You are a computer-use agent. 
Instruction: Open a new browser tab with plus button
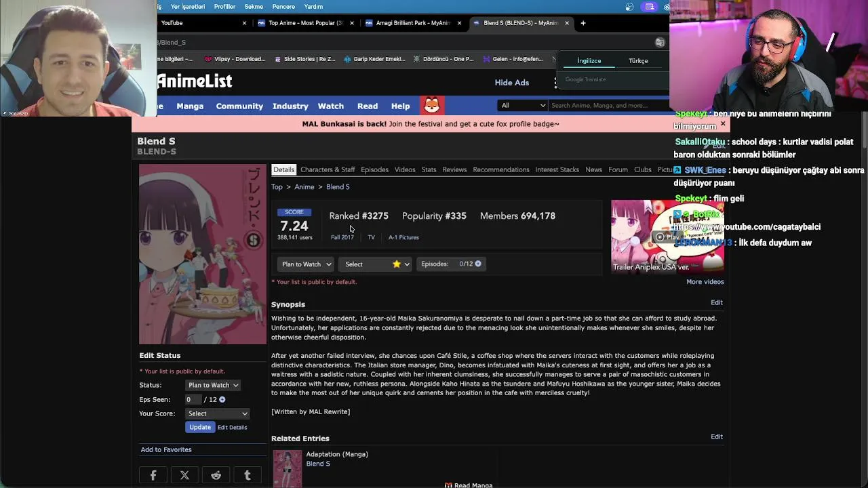pos(583,23)
